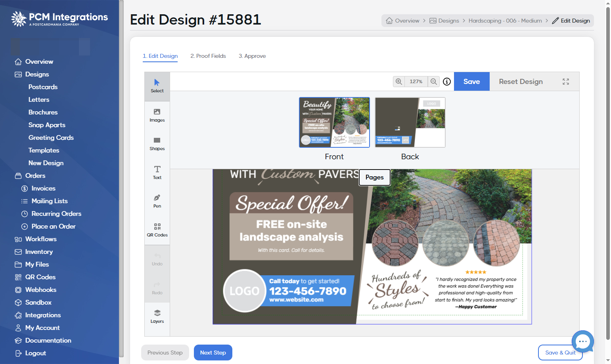This screenshot has width=611, height=364.
Task: Click Reset Design
Action: click(x=521, y=82)
